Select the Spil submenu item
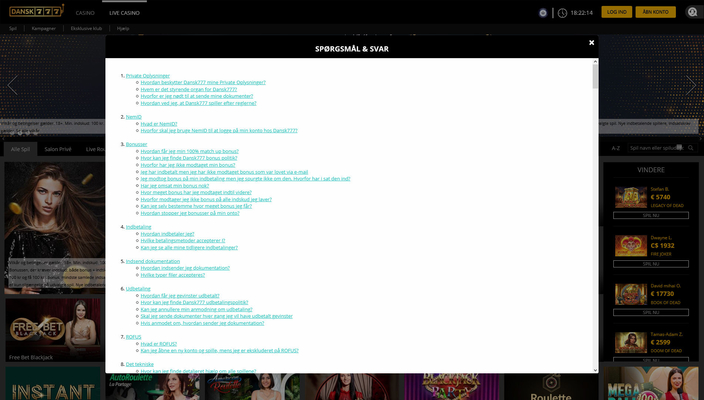 tap(13, 28)
